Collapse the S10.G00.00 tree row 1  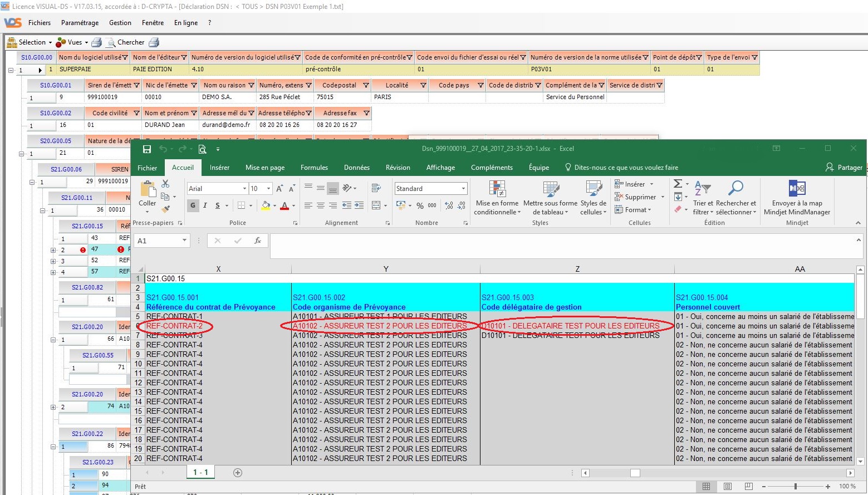point(11,70)
